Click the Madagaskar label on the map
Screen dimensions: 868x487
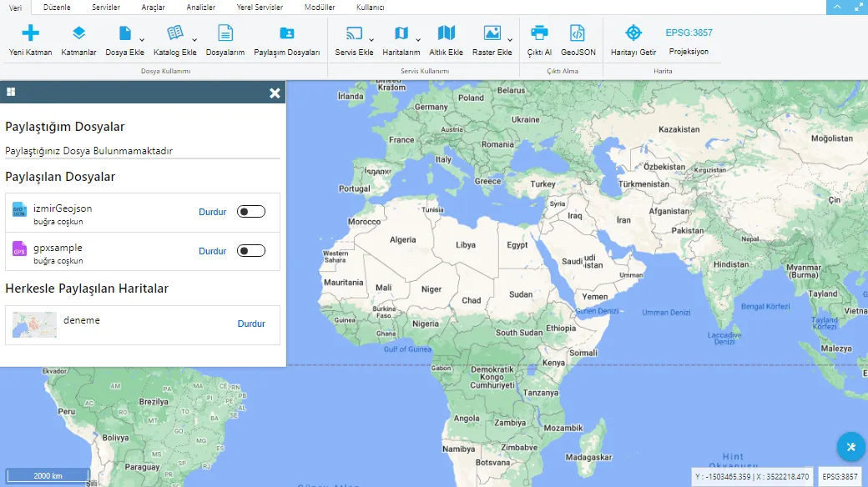(588, 457)
